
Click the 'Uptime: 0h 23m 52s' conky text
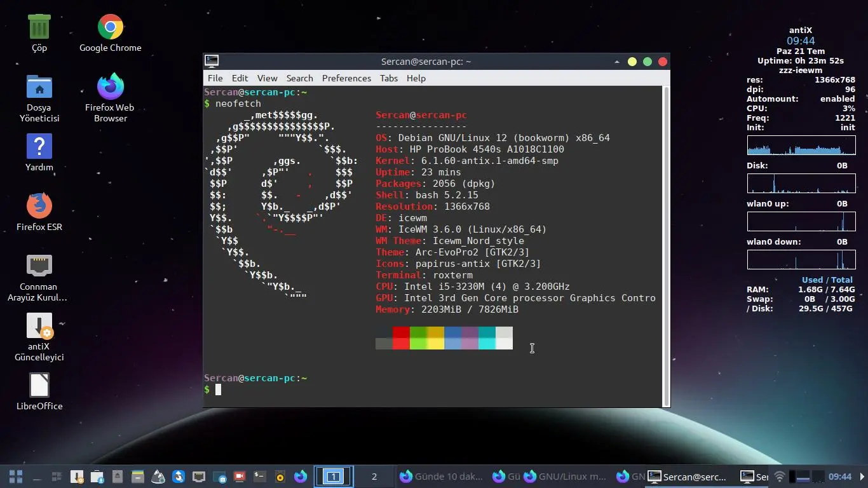coord(801,61)
